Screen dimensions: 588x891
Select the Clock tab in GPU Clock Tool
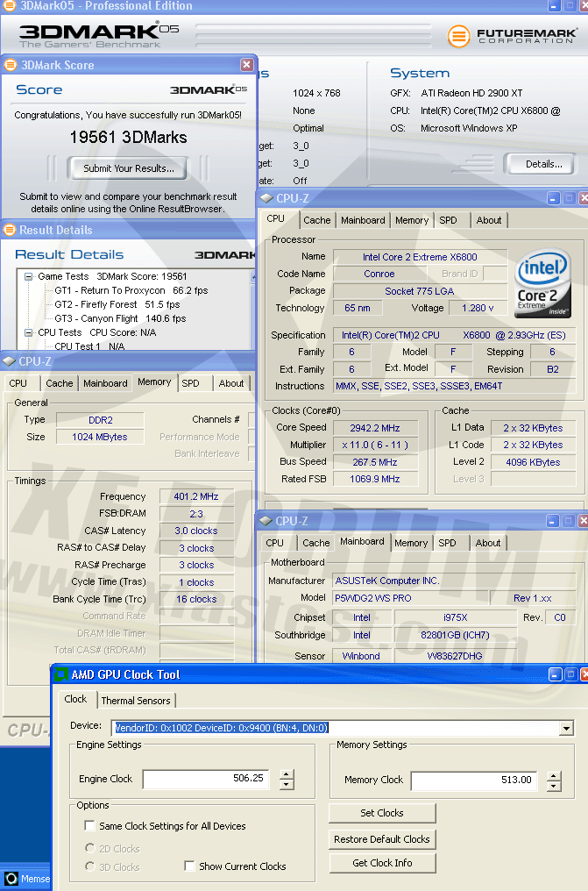pyautogui.click(x=75, y=699)
